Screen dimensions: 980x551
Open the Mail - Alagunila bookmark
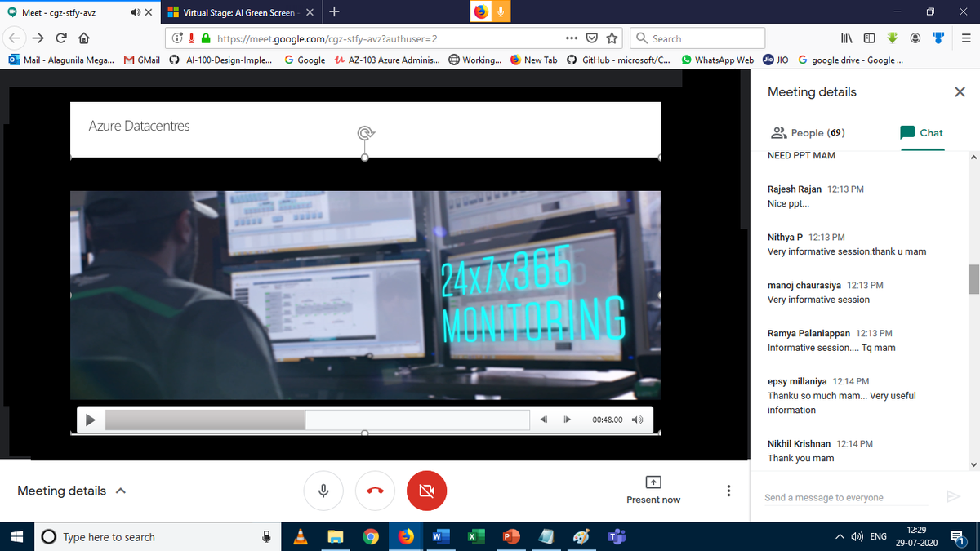(61, 60)
